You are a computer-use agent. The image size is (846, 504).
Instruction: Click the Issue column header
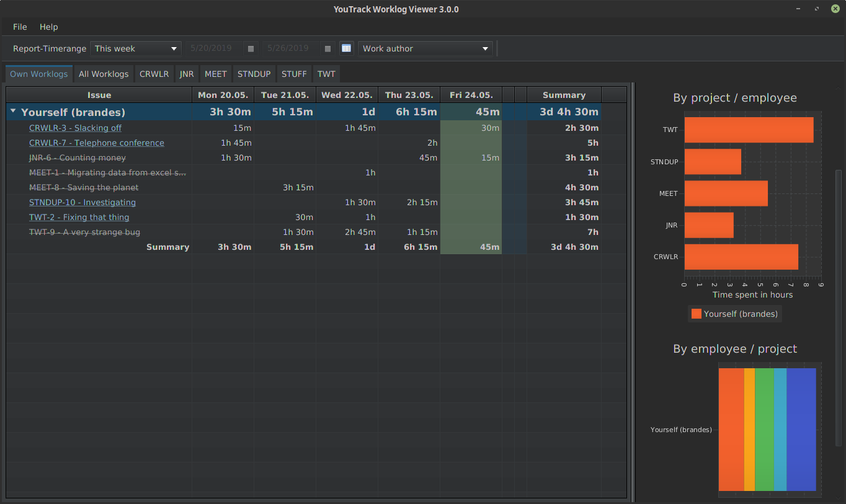pyautogui.click(x=99, y=95)
